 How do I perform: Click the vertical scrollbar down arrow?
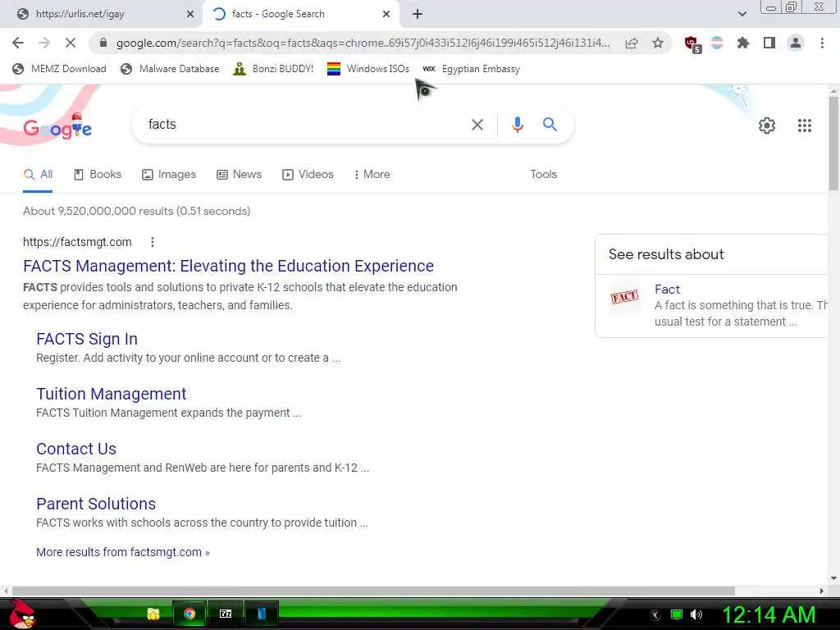(x=833, y=578)
